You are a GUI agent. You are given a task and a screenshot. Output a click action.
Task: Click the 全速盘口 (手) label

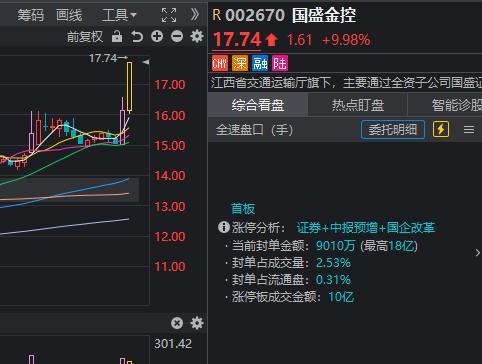pyautogui.click(x=254, y=130)
